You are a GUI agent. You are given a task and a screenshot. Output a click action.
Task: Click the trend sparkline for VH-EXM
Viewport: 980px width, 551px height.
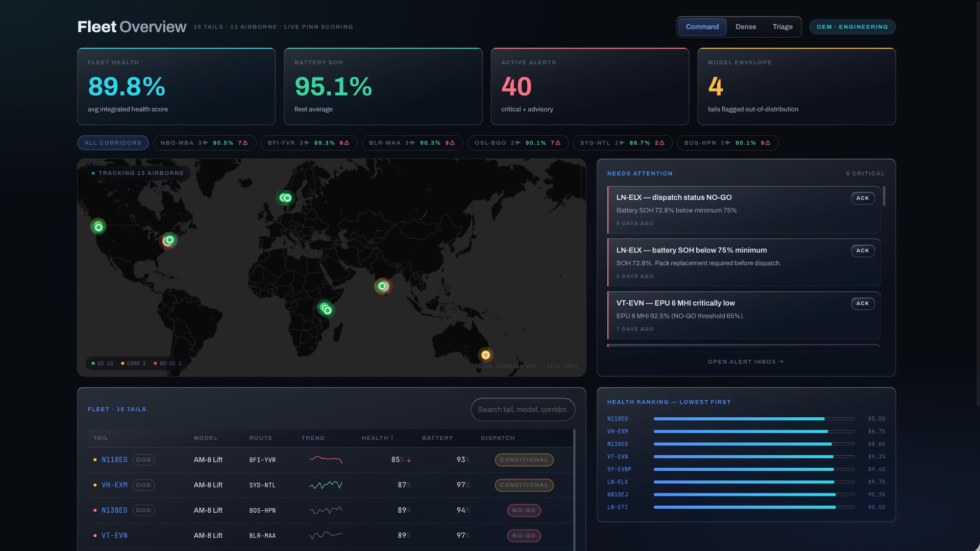click(326, 485)
